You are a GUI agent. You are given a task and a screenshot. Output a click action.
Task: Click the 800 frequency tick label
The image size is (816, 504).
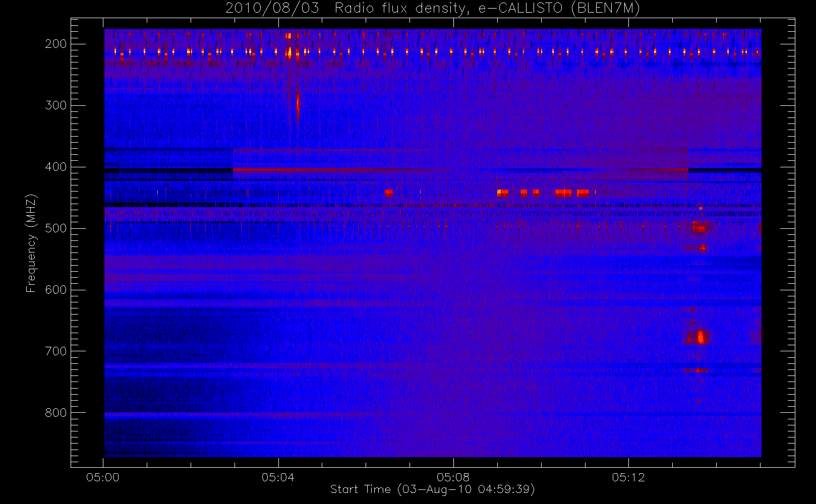click(x=56, y=413)
